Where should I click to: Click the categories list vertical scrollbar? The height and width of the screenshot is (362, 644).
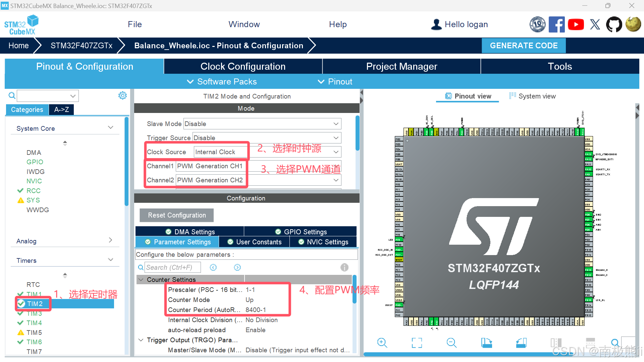pyautogui.click(x=126, y=161)
